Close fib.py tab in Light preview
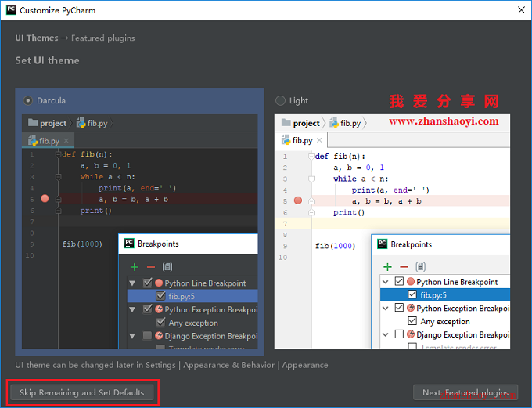 coord(319,140)
